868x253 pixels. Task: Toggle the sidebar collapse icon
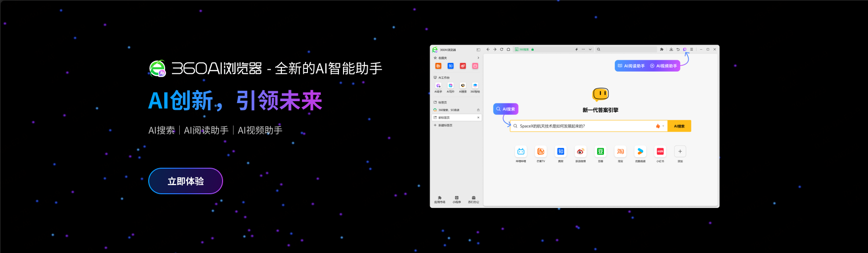[478, 50]
